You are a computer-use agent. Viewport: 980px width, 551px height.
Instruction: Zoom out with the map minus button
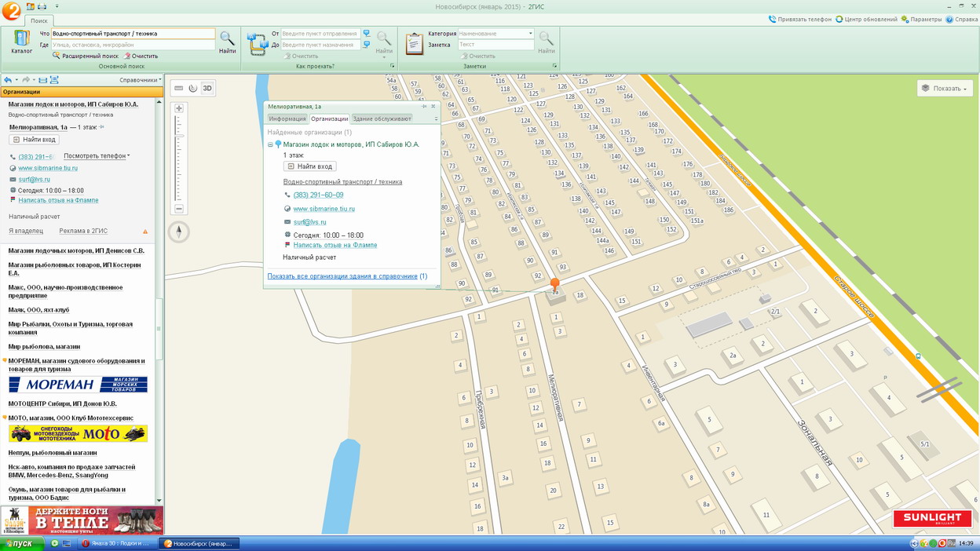coord(179,209)
